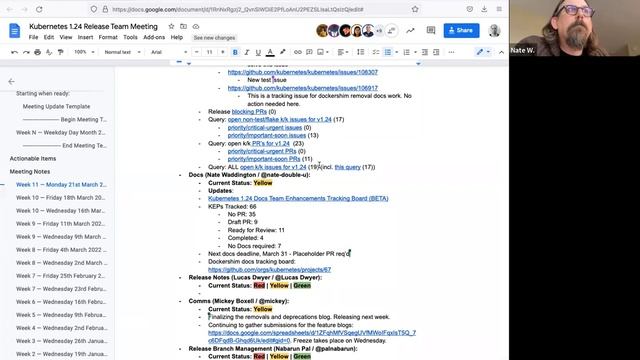Open the Add-ons menu
This screenshot has width=640, height=360.
pyautogui.click(x=154, y=37)
